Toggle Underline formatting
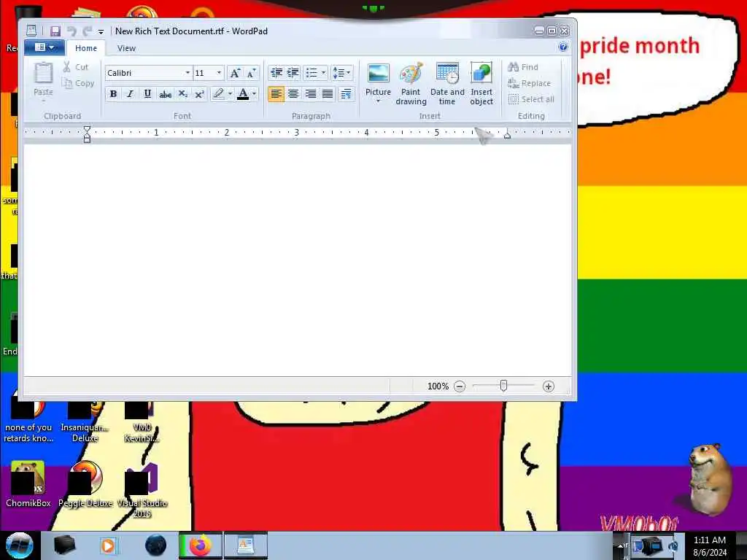The width and height of the screenshot is (747, 560). coord(147,94)
